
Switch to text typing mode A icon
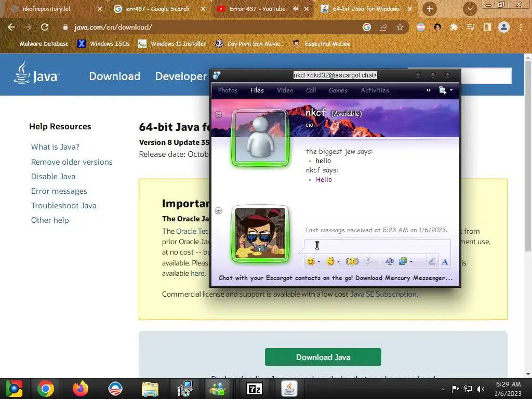[x=445, y=262]
